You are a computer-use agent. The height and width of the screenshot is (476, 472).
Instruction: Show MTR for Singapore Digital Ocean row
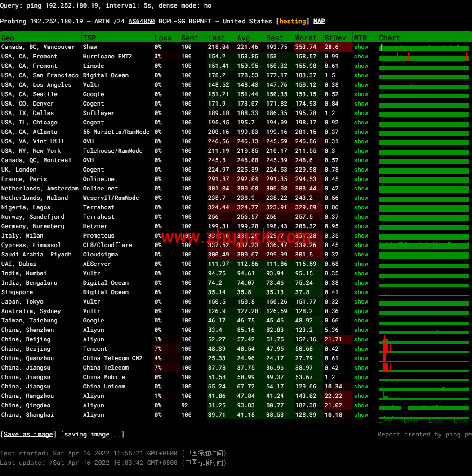pos(361,292)
